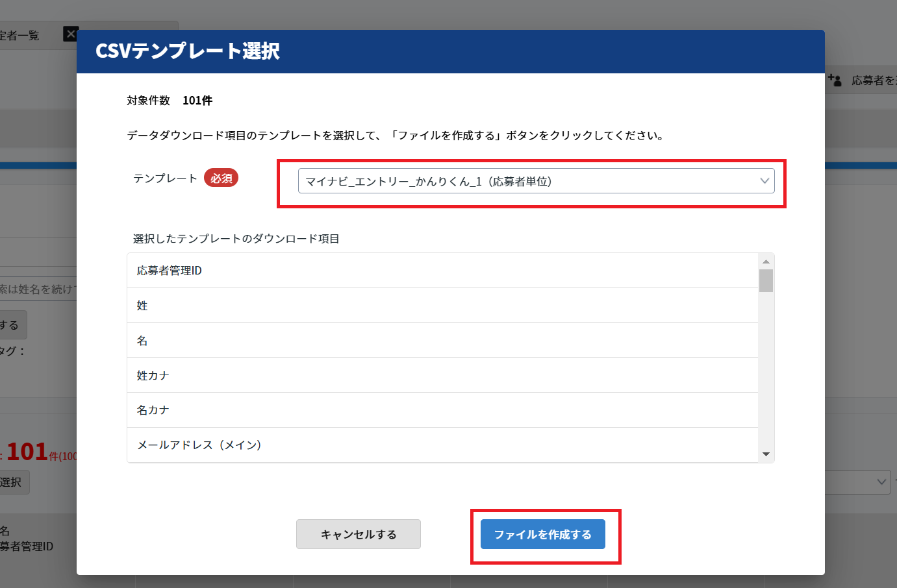Click the scrollbar up arrow in the item list
The height and width of the screenshot is (588, 897).
(x=766, y=262)
